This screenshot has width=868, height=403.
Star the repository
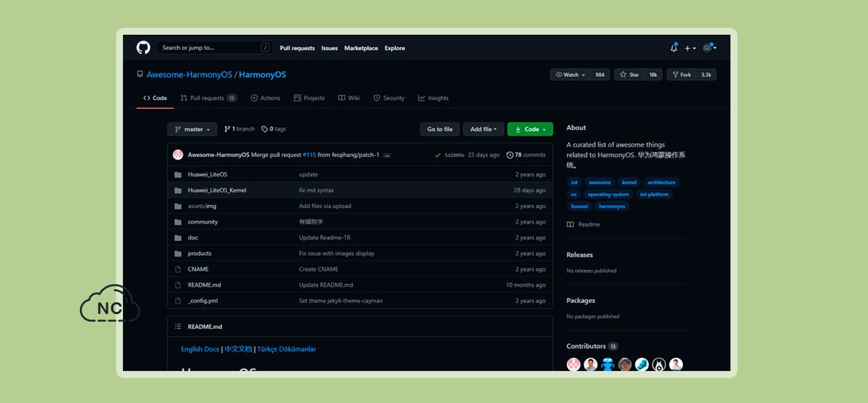pyautogui.click(x=629, y=74)
